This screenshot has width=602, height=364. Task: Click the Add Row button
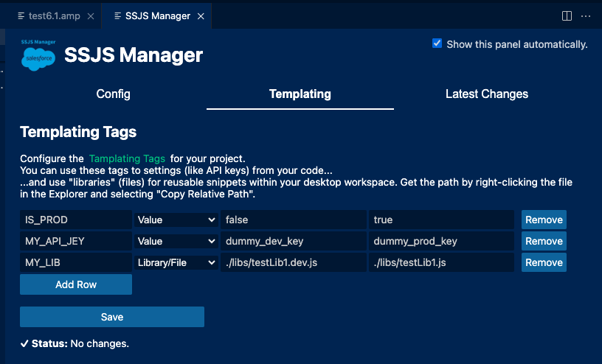[x=76, y=284]
